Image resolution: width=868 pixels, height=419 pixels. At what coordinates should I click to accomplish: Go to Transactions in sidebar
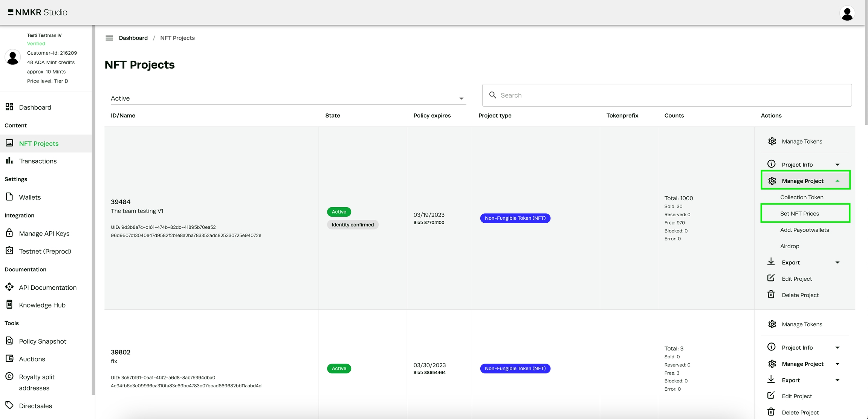[38, 161]
